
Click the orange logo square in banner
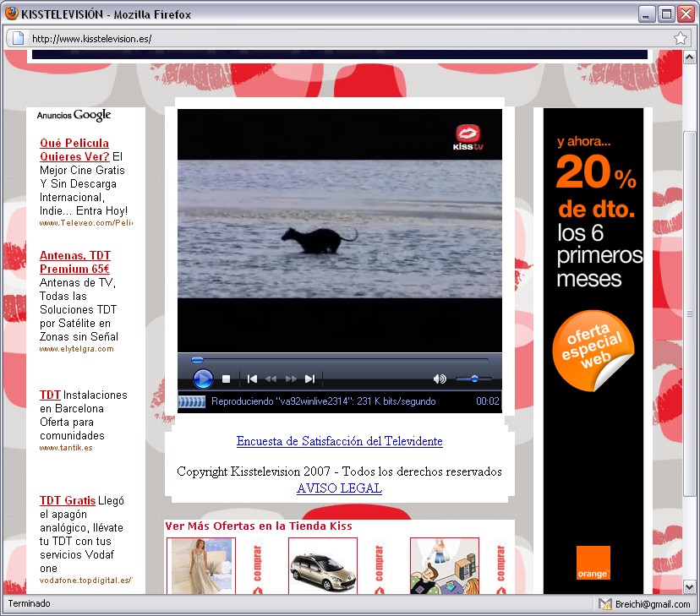(593, 563)
